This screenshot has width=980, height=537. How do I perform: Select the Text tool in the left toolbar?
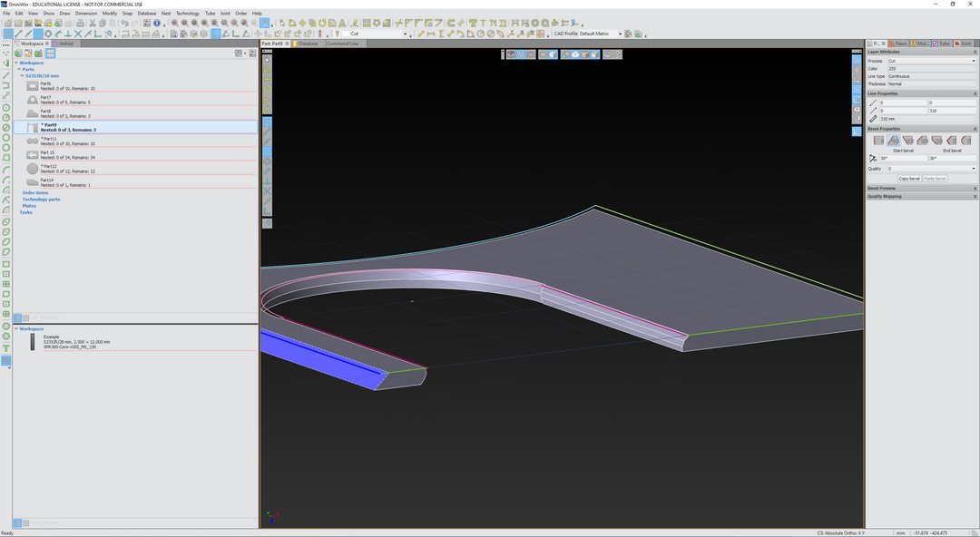(7, 348)
